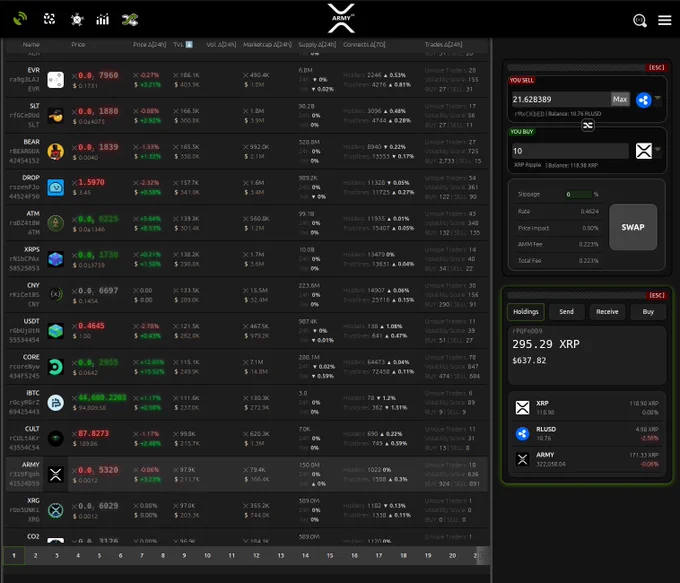Open the hamburger menu
680x583 pixels.
click(664, 20)
